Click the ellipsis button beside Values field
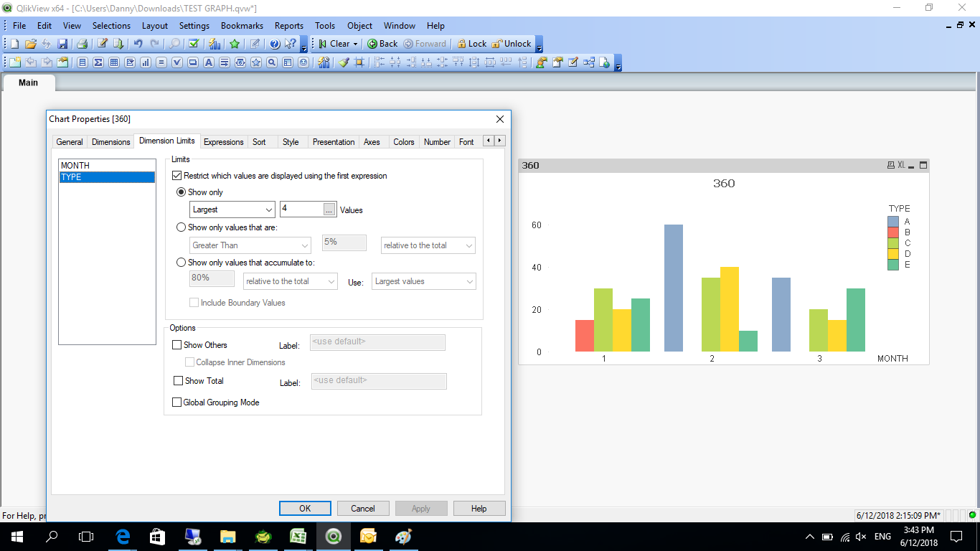980x551 pixels. (x=329, y=209)
